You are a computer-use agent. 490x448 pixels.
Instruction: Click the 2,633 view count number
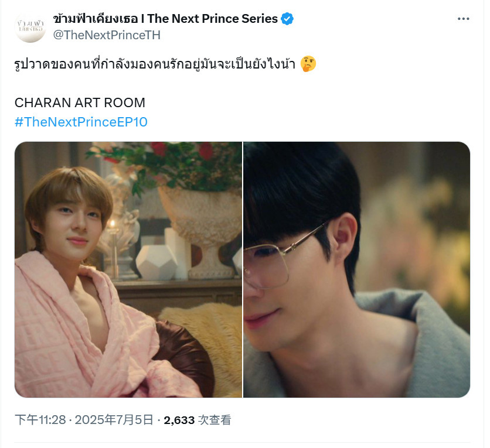[x=179, y=420]
